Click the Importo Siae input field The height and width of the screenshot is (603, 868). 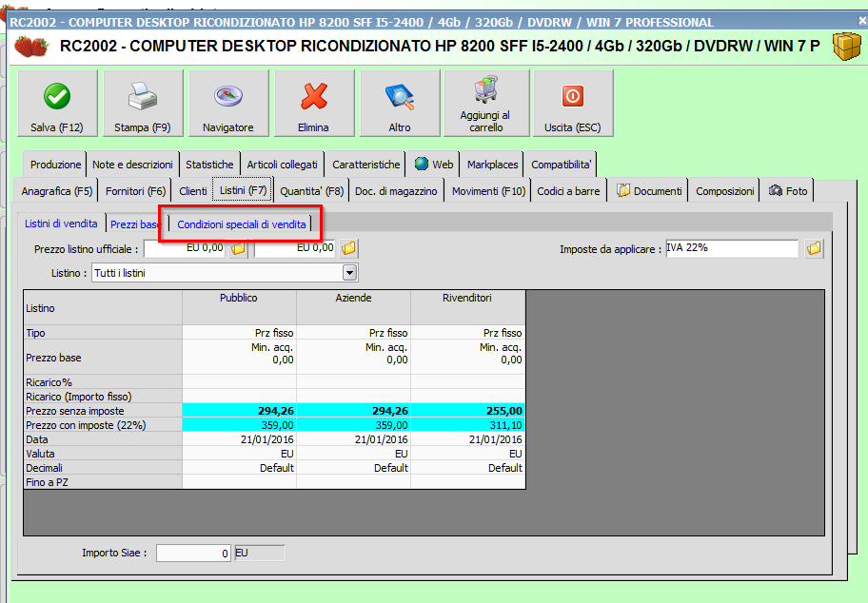point(193,553)
